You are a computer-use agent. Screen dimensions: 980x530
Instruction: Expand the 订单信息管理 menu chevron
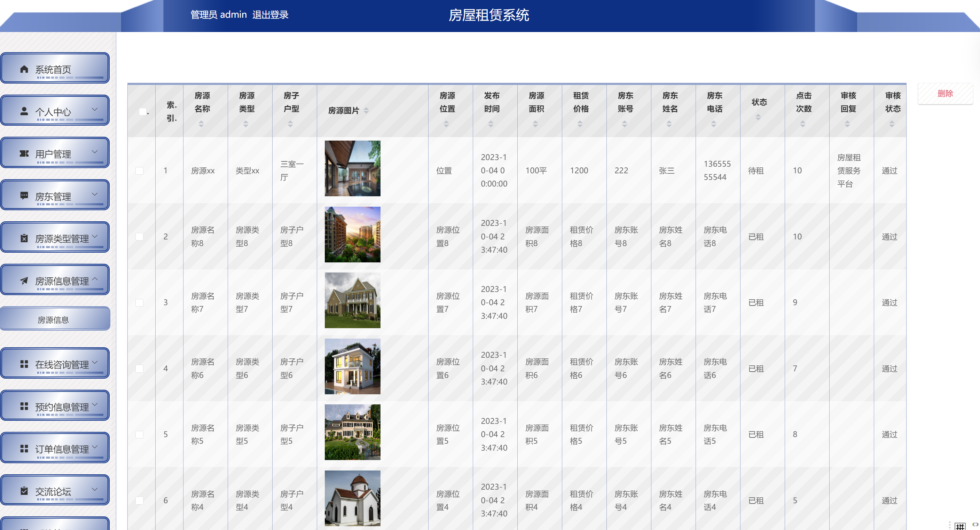pyautogui.click(x=95, y=447)
